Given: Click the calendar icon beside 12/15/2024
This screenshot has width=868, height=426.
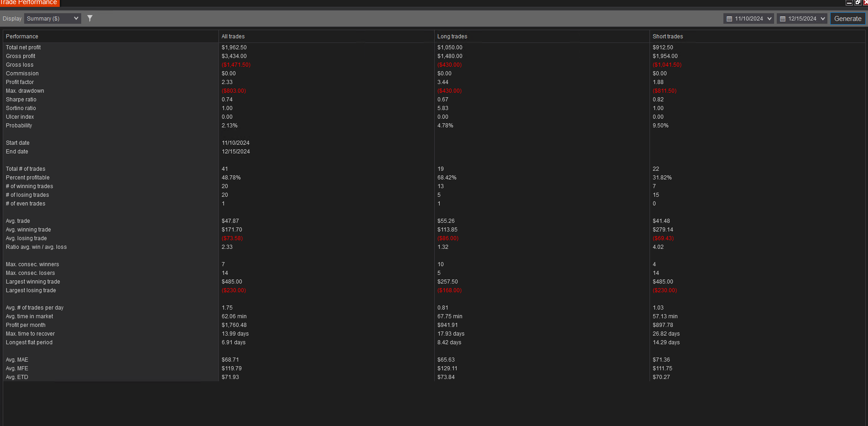Looking at the screenshot, I should click(x=783, y=19).
